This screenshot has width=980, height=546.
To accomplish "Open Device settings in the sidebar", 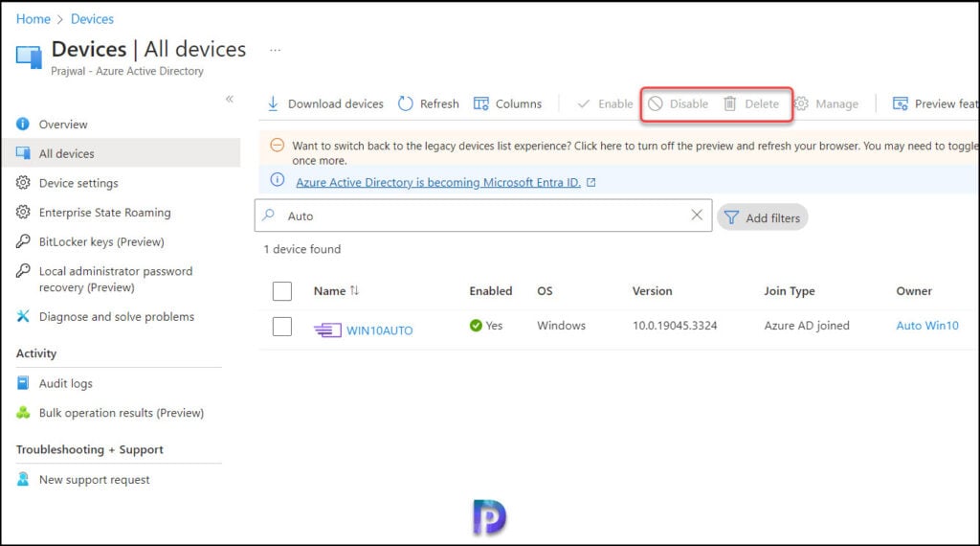I will pyautogui.click(x=78, y=183).
